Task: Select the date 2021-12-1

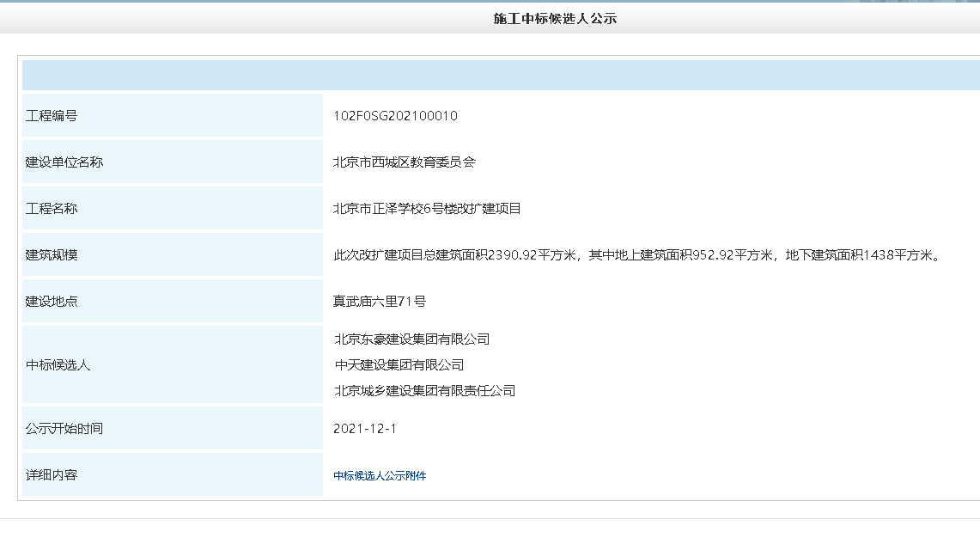Action: point(364,429)
